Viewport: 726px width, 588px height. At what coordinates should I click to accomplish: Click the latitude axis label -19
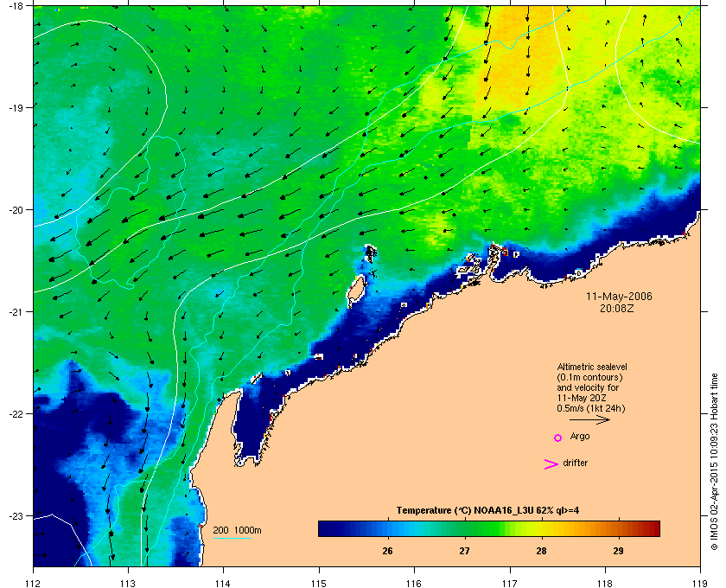(x=16, y=107)
